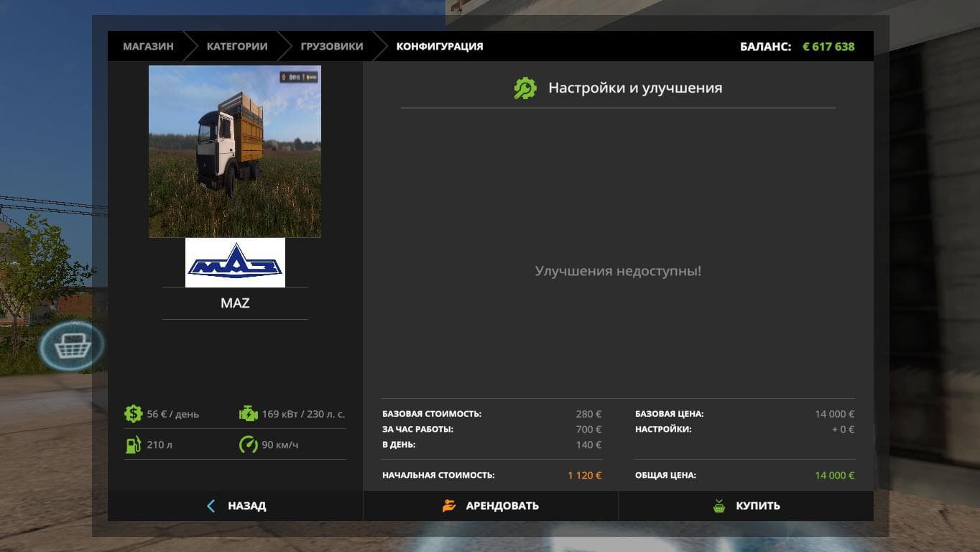Viewport: 980px width, 552px height.
Task: Click the max speed gauge icon
Action: click(x=248, y=444)
